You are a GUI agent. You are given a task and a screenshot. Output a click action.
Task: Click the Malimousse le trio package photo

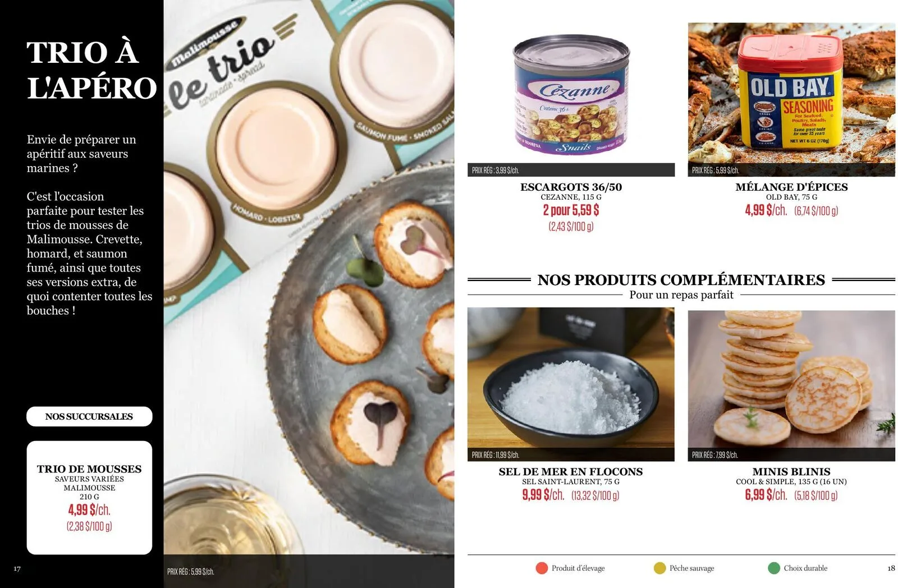[x=309, y=277]
